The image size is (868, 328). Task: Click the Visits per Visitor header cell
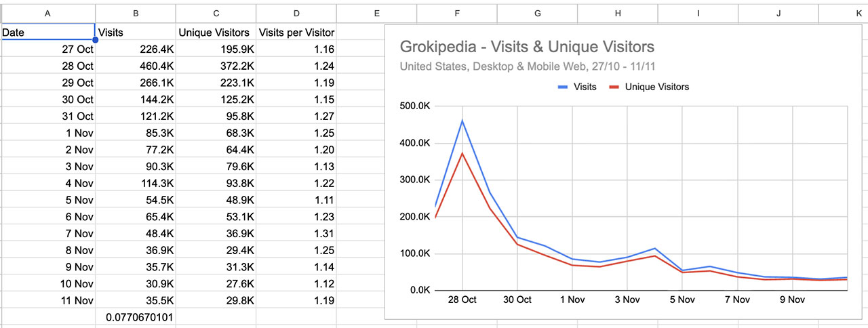[296, 32]
